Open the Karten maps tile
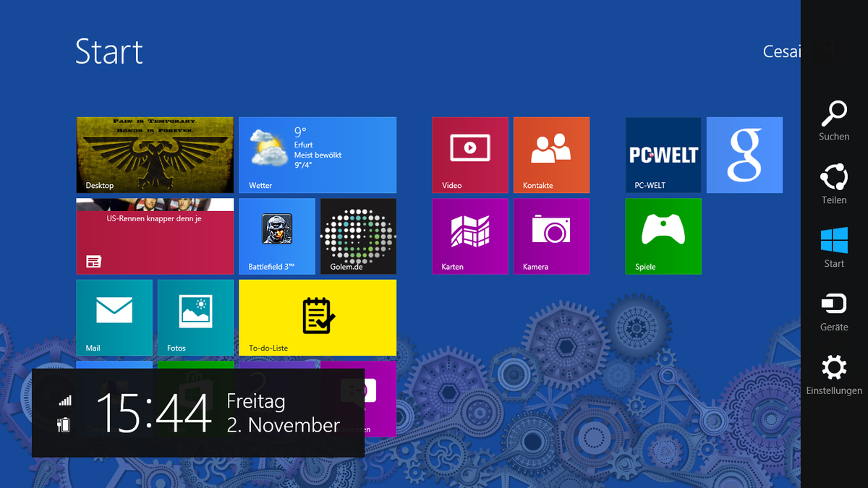The image size is (868, 488). click(x=470, y=236)
